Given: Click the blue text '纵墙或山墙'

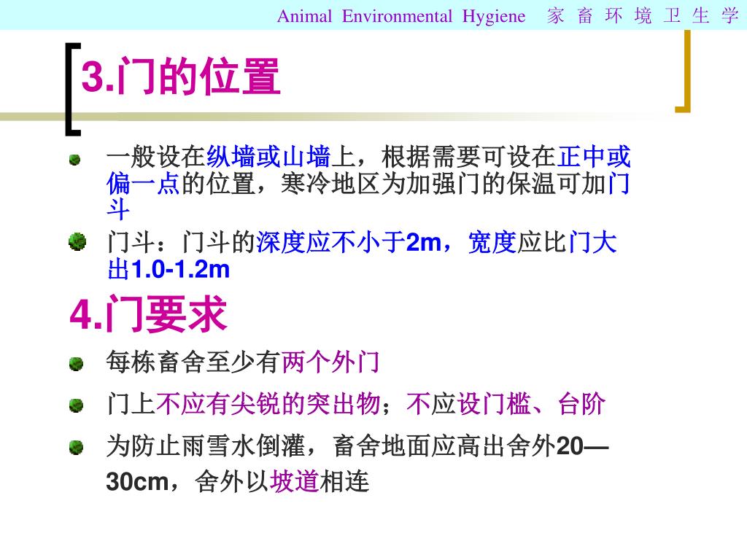Looking at the screenshot, I should [268, 156].
